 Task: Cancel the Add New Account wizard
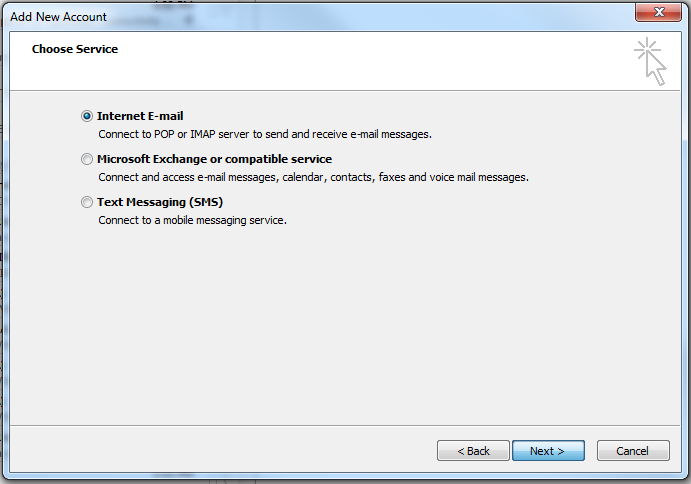pos(633,450)
